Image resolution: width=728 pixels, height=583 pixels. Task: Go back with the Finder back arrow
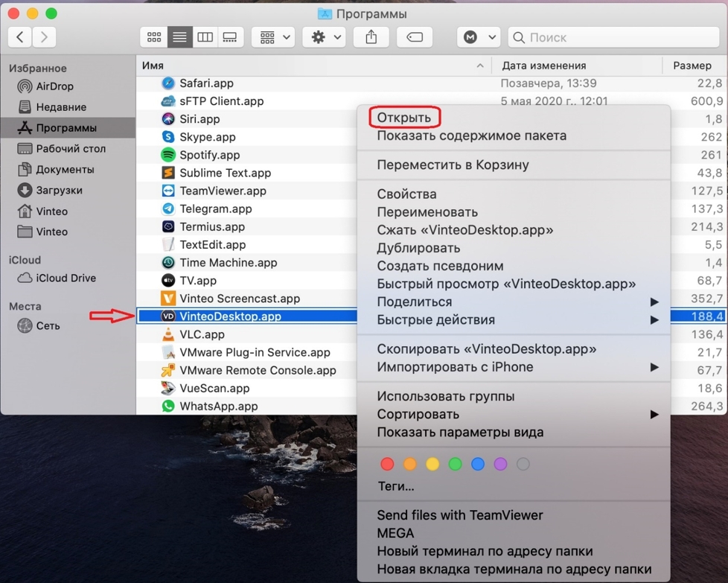20,37
